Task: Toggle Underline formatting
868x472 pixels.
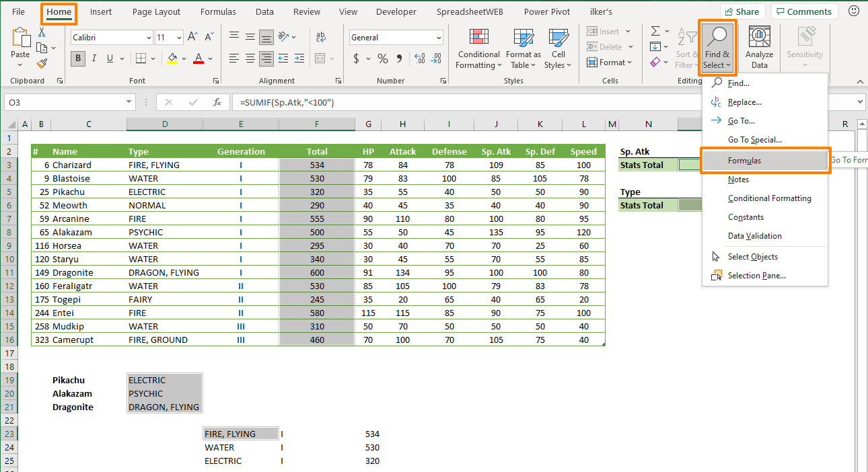Action: [109, 58]
